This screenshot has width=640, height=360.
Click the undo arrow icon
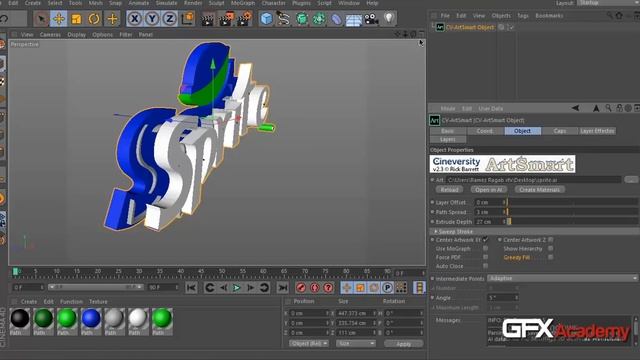(x=4, y=19)
